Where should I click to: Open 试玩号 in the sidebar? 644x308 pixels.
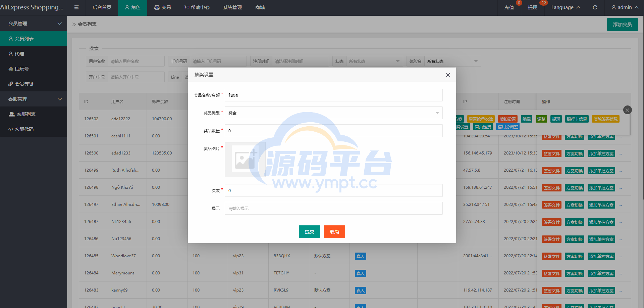(x=34, y=69)
